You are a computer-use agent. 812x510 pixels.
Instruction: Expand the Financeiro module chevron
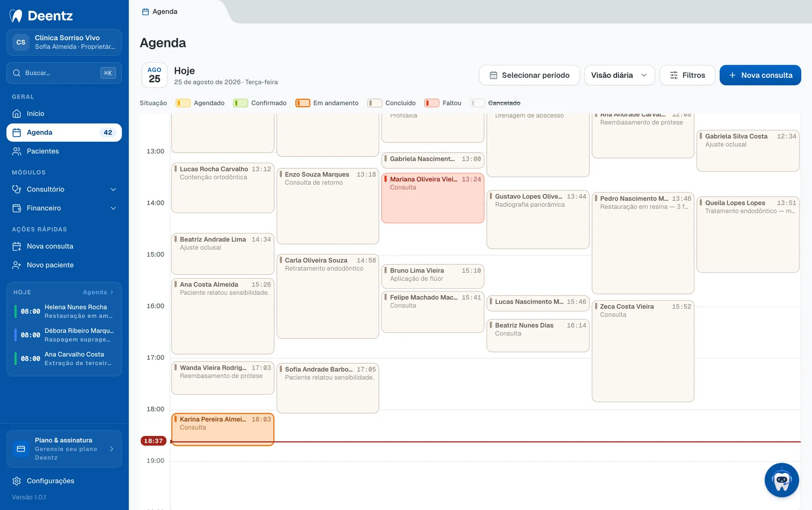pyautogui.click(x=113, y=208)
